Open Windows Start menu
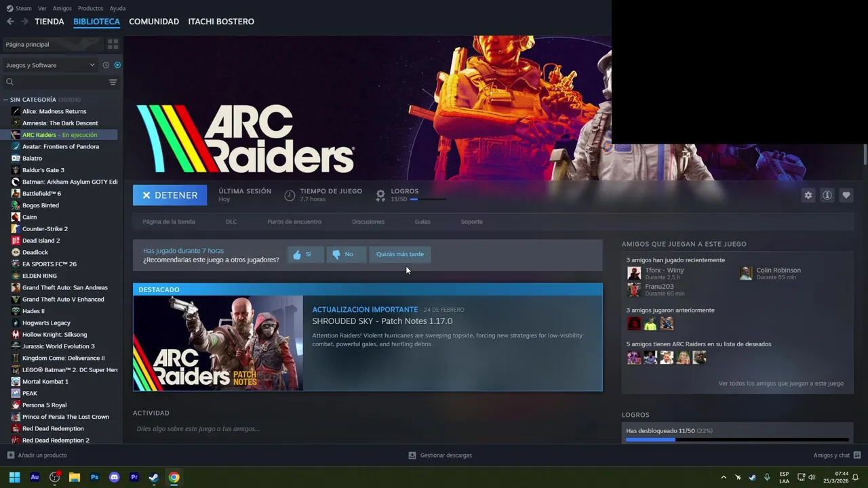The image size is (868, 488). 15,477
